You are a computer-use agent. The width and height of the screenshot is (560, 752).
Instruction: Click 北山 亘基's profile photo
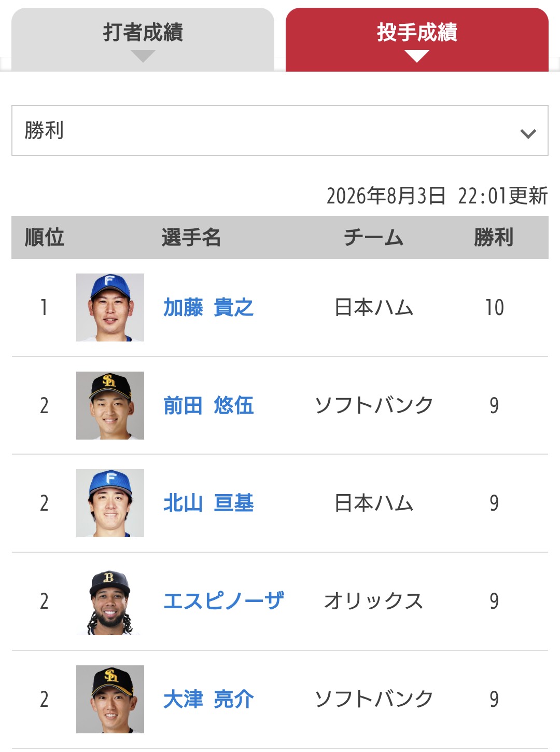click(x=110, y=503)
